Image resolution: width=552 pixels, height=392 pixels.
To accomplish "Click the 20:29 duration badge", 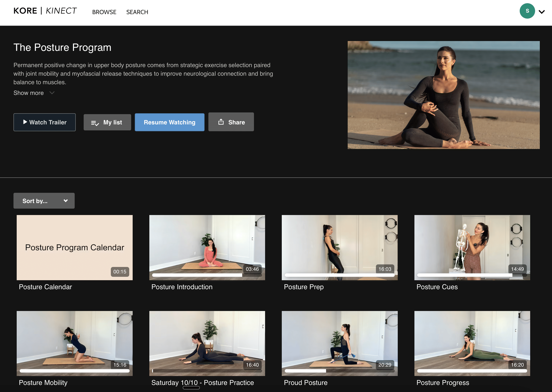I will [385, 365].
